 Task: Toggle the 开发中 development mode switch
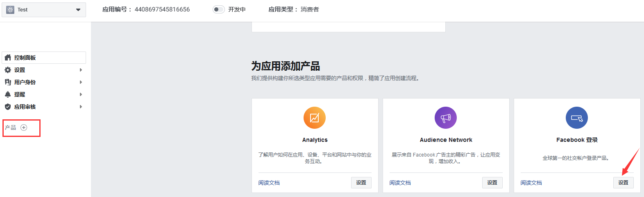tap(218, 9)
